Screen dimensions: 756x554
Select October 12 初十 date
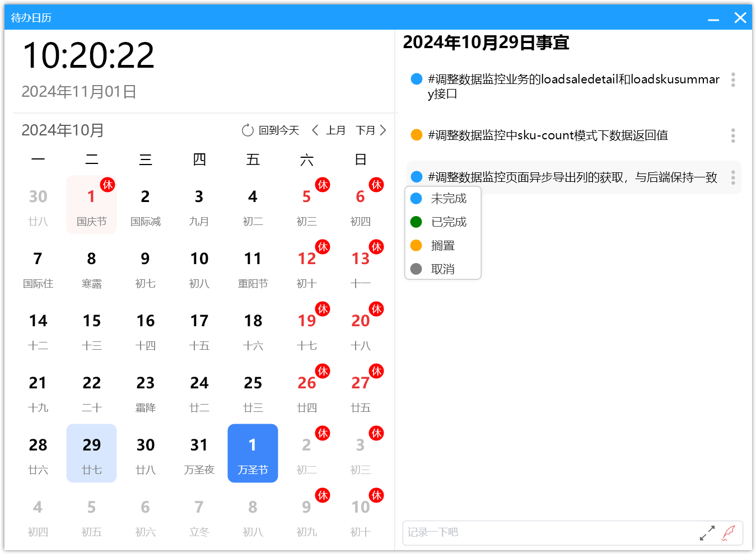click(x=307, y=267)
